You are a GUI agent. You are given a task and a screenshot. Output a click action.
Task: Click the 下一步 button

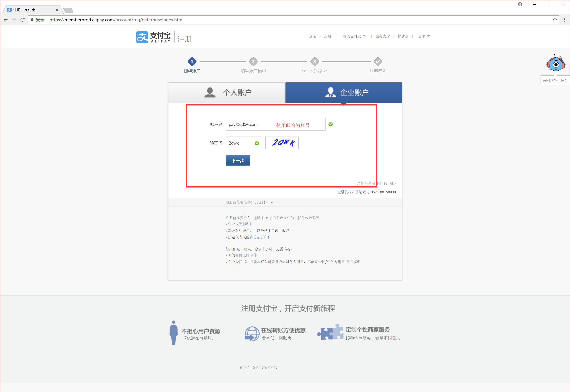238,160
